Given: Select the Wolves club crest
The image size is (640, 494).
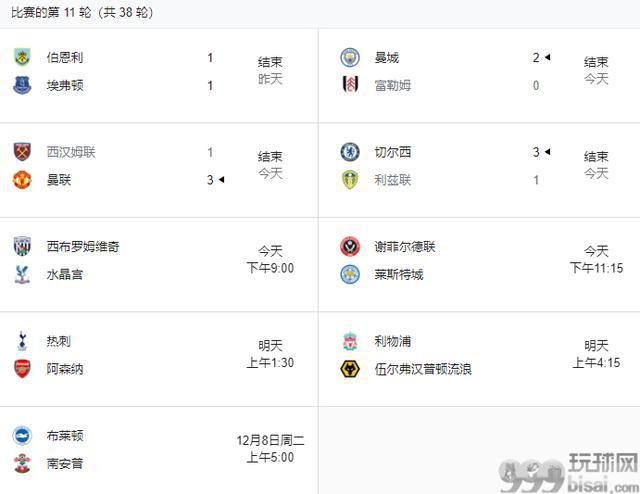Looking at the screenshot, I should click(350, 369).
